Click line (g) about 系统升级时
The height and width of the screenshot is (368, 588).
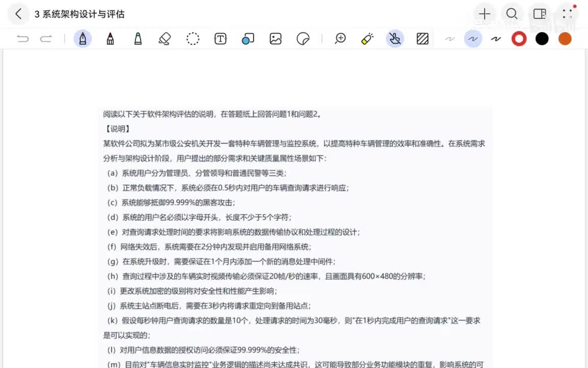coord(221,262)
